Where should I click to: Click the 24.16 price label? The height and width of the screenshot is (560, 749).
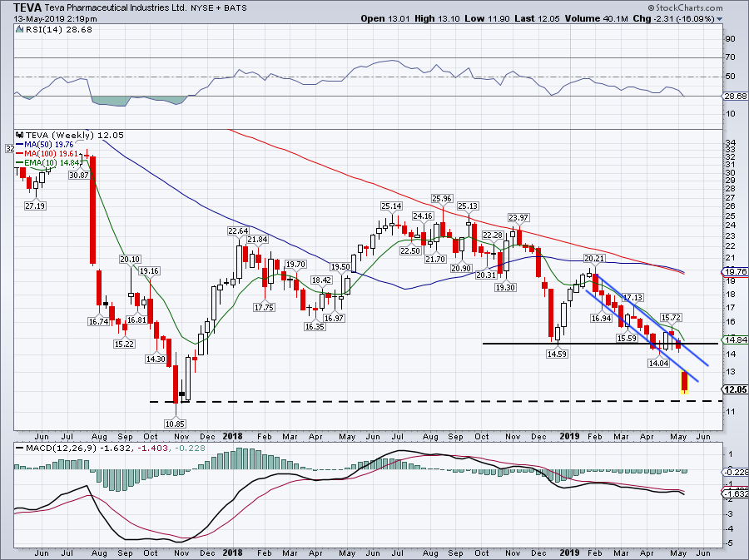point(423,216)
